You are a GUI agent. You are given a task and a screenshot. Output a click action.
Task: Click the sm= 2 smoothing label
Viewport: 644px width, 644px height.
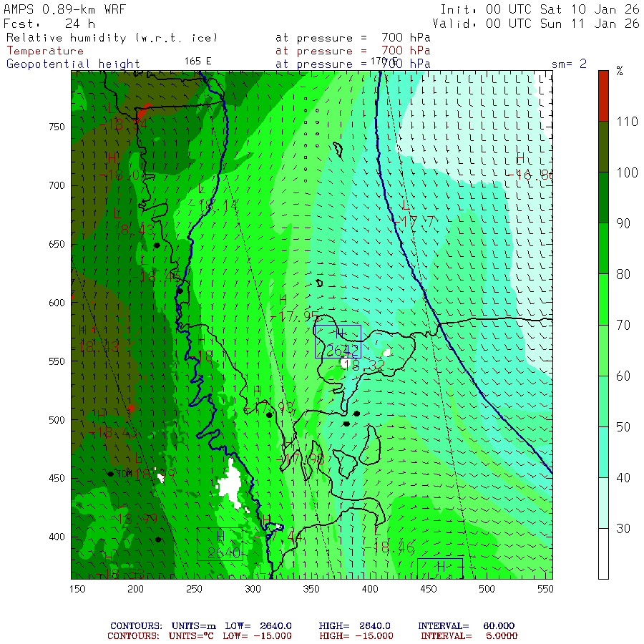(x=569, y=64)
